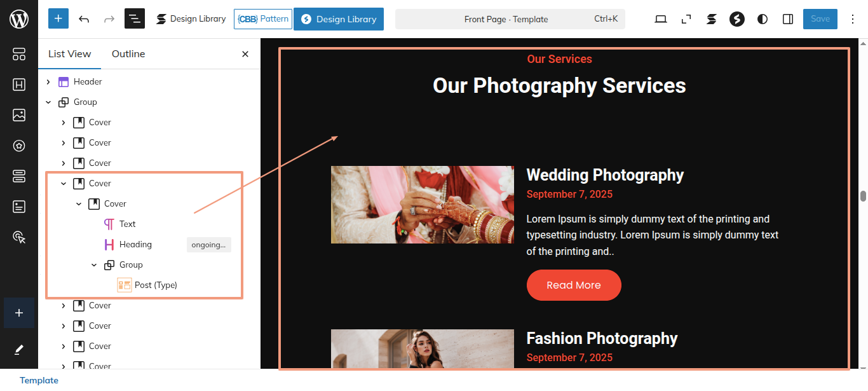Viewport: 868px width, 391px height.
Task: Click the lightning bolt circle icon
Action: [x=737, y=19]
